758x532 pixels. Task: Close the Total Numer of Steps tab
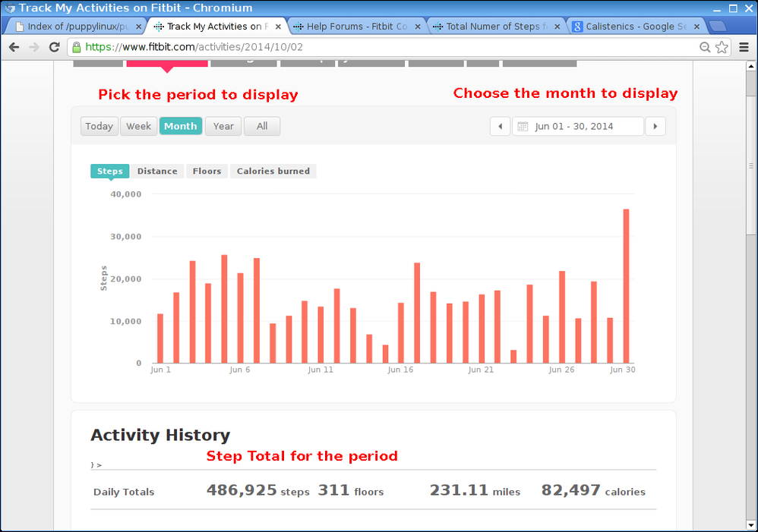pos(557,27)
